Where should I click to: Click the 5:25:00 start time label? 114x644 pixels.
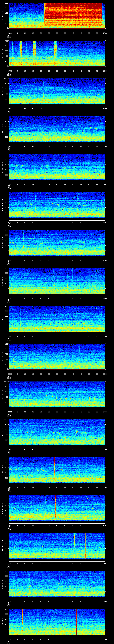click(x=9, y=374)
